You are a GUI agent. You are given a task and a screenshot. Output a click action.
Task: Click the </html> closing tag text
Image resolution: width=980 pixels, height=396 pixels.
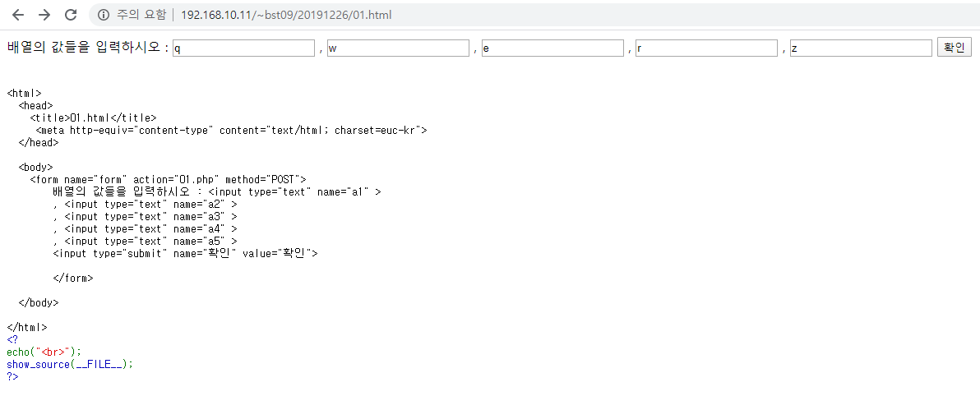27,327
